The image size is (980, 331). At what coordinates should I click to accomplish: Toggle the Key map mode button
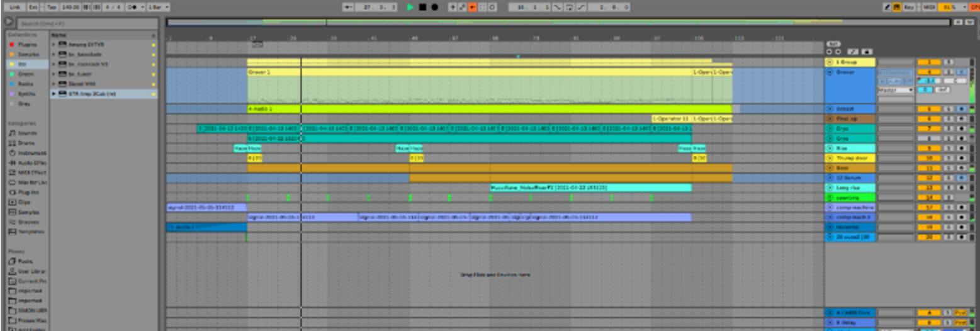tap(909, 7)
